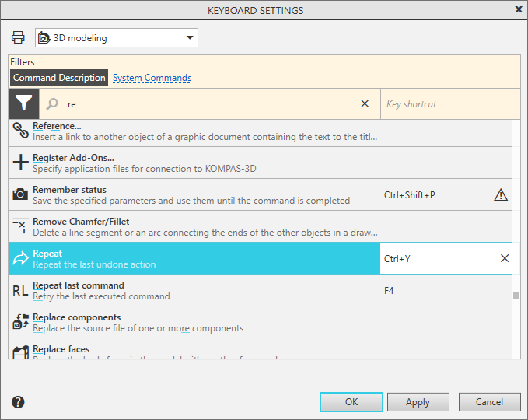Click the Remember status camera icon
The image size is (528, 420).
click(20, 194)
